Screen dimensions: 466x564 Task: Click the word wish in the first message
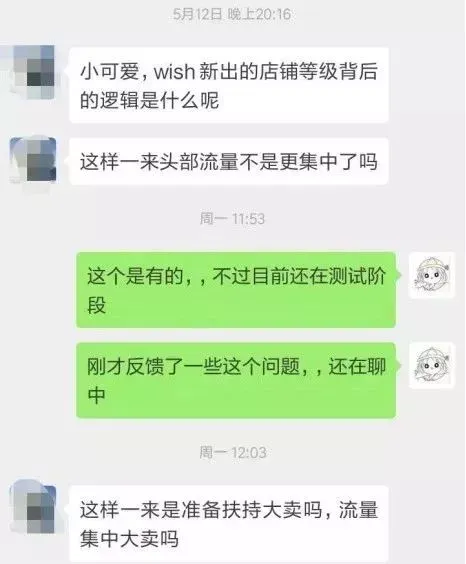[x=174, y=72]
